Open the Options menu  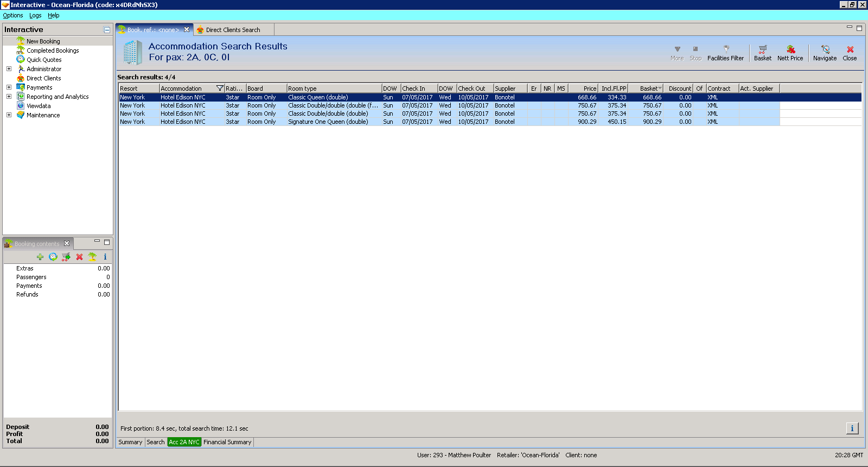(13, 15)
